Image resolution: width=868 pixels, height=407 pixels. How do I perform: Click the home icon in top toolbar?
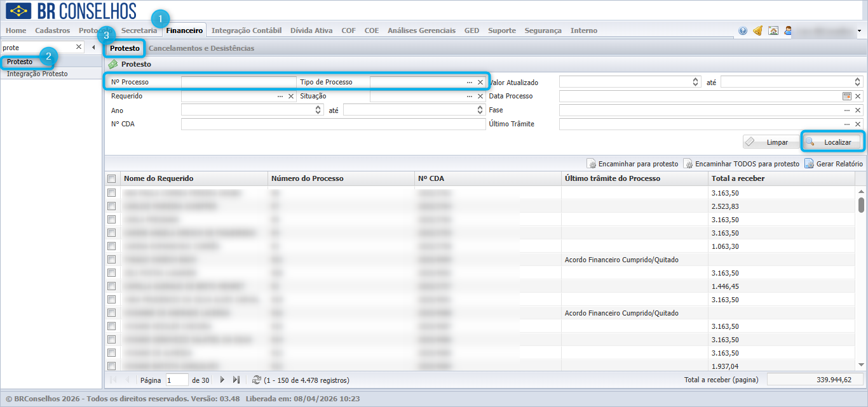click(x=773, y=30)
